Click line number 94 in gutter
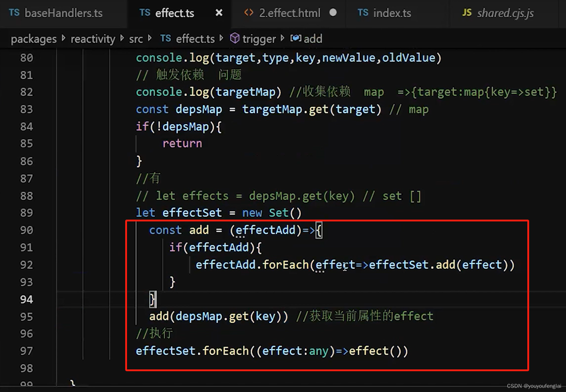This screenshot has width=566, height=392. [x=26, y=299]
